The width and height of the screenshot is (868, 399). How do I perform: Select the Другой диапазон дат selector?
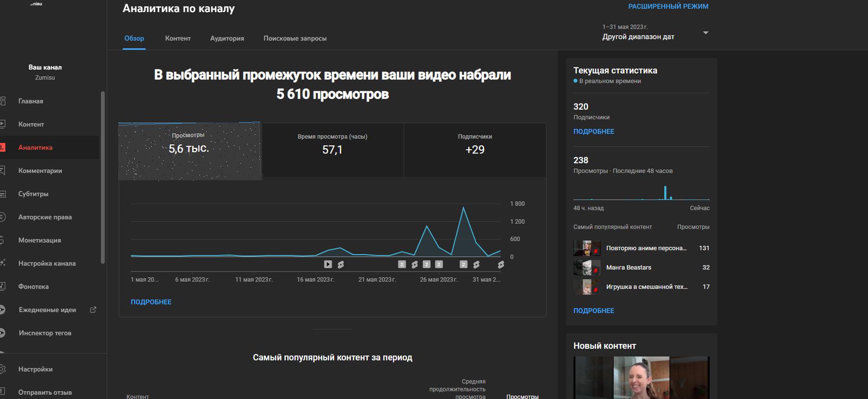click(655, 32)
